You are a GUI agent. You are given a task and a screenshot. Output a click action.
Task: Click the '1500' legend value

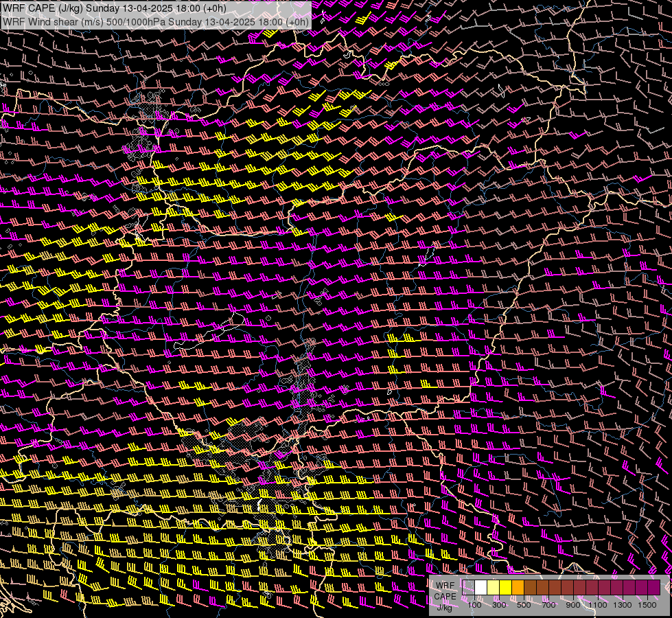pos(647,605)
